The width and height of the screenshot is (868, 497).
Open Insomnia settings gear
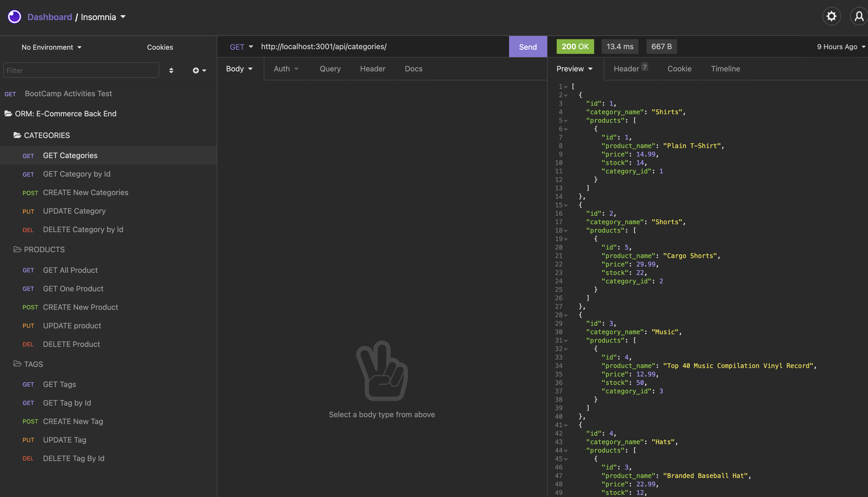pyautogui.click(x=832, y=16)
